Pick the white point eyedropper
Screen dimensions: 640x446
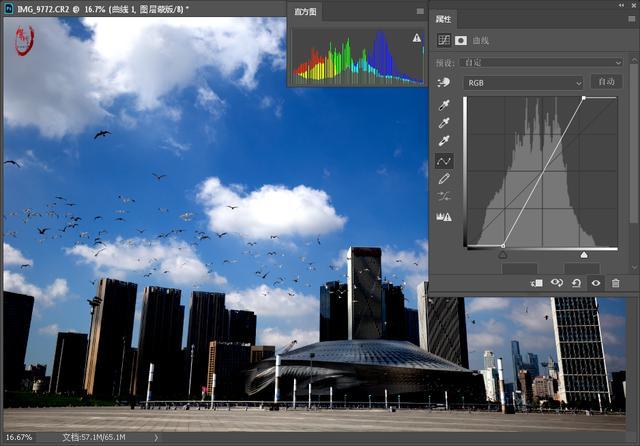(444, 141)
